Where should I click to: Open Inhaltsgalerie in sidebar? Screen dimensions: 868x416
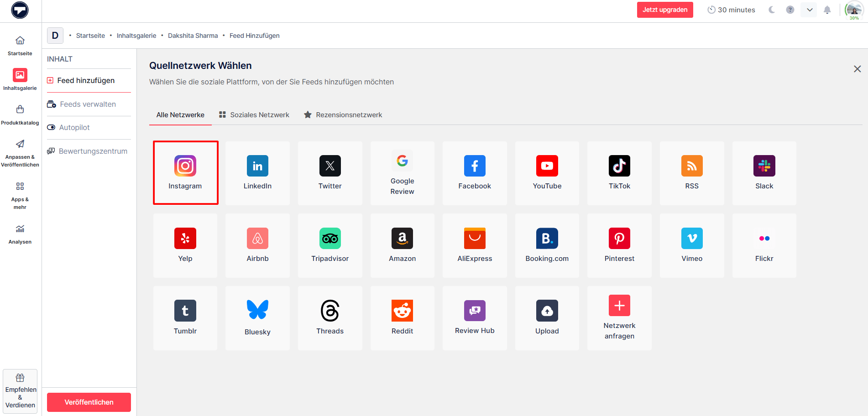click(x=20, y=80)
